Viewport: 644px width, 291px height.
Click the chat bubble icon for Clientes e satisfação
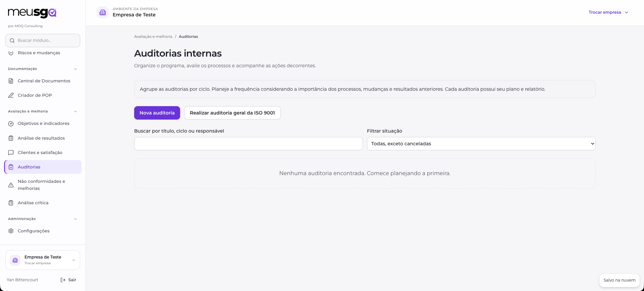point(11,153)
